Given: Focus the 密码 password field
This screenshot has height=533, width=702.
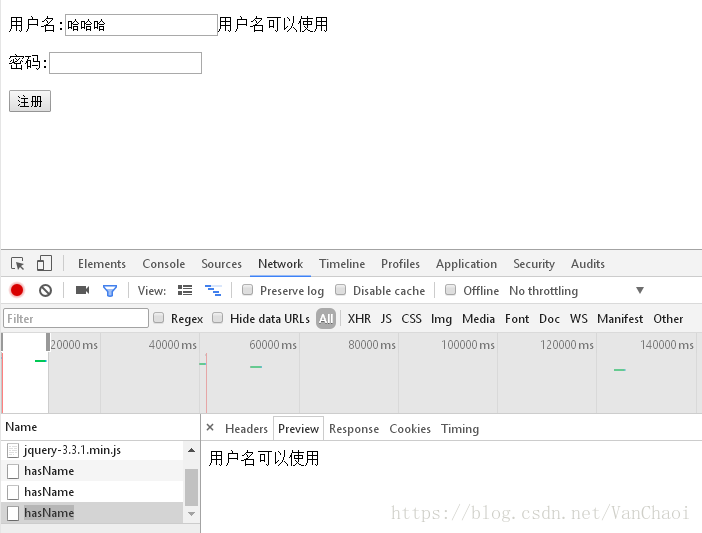Looking at the screenshot, I should point(125,63).
